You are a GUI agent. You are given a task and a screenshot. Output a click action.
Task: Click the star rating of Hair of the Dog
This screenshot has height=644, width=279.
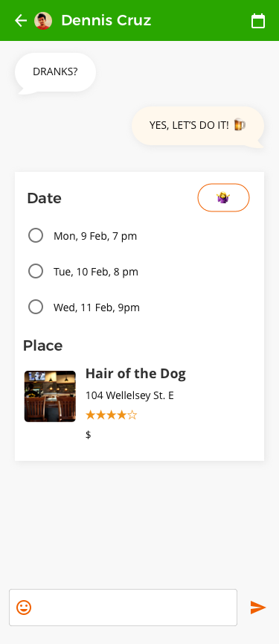click(111, 415)
